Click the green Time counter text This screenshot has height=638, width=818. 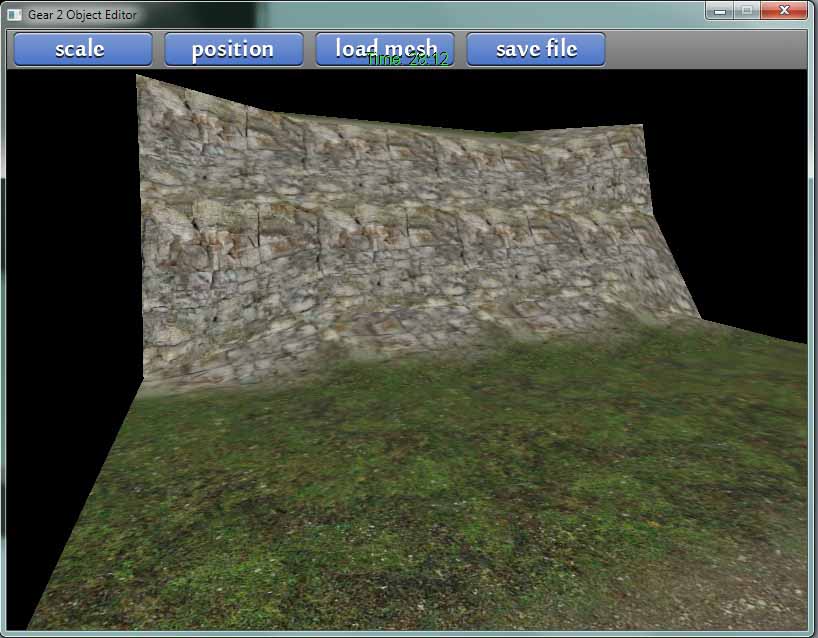pos(408,60)
